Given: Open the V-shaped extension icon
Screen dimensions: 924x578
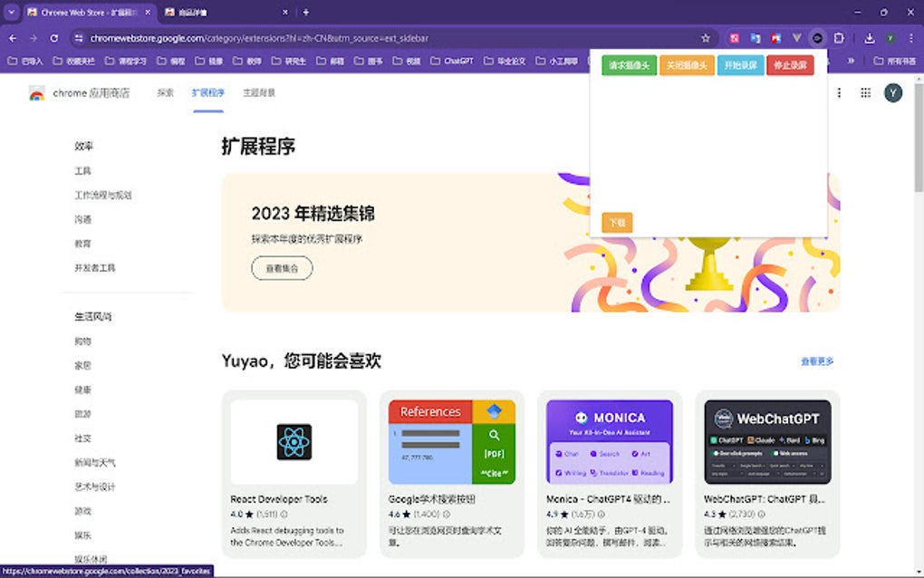Looking at the screenshot, I should tap(796, 38).
